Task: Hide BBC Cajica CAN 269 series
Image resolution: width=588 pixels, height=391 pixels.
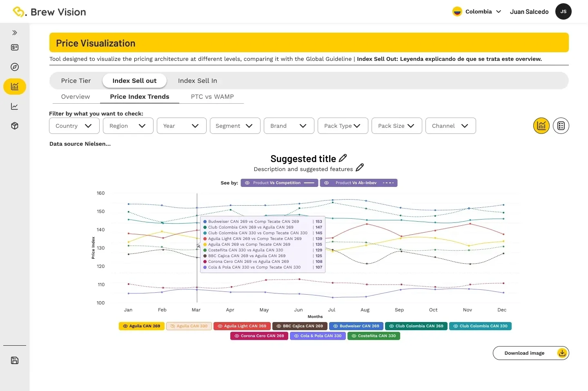Action: coord(300,326)
